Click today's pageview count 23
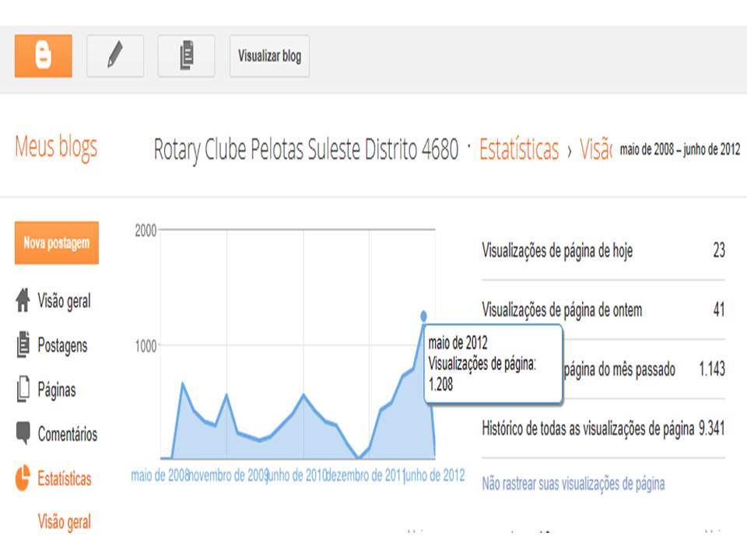Image resolution: width=747 pixels, height=560 pixels. (719, 250)
